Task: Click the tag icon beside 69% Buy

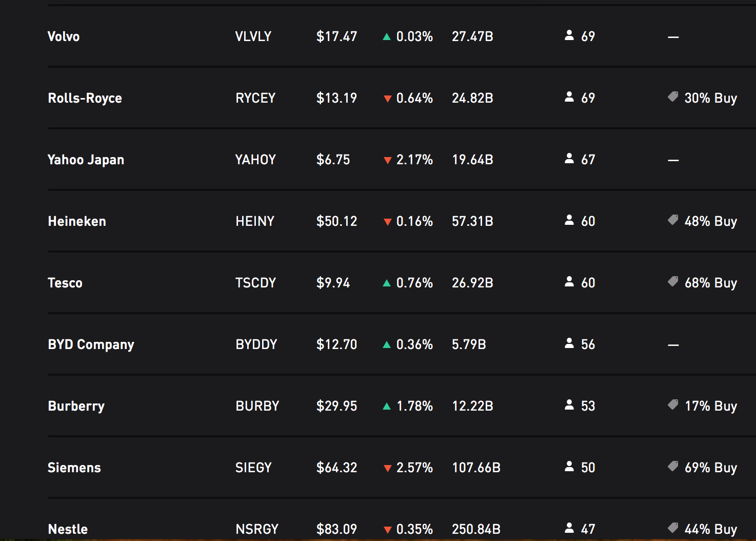Action: point(673,466)
